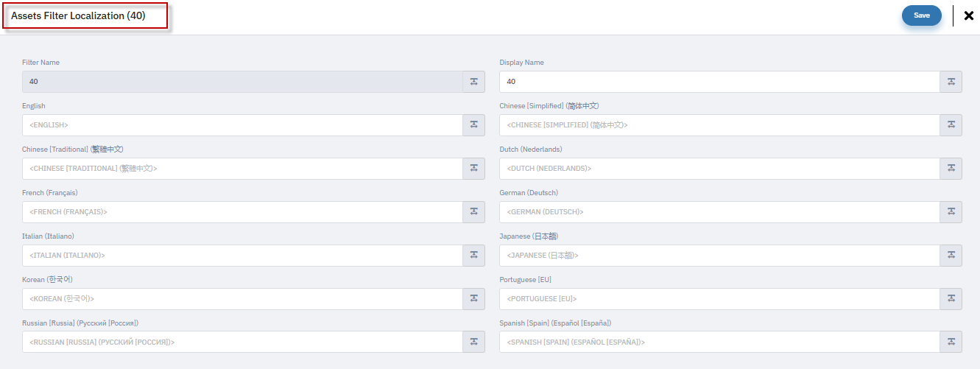Click the icon next to French field
This screenshot has width=980, height=369.
[x=473, y=212]
